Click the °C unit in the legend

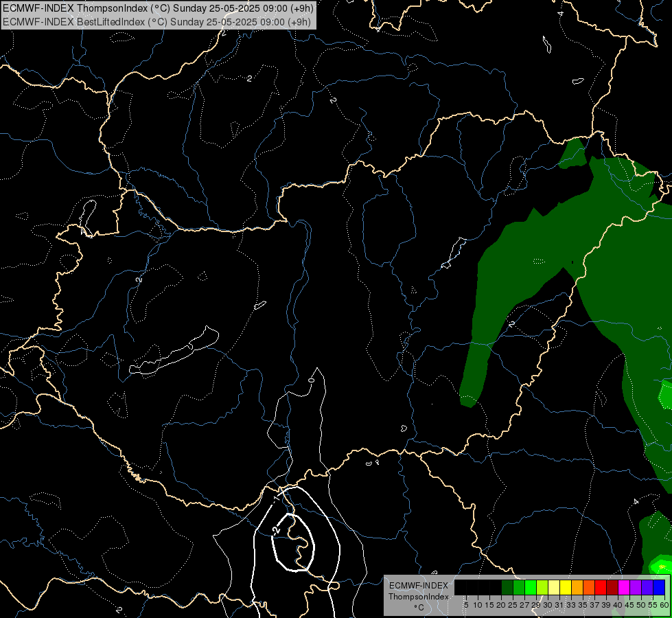click(x=419, y=608)
